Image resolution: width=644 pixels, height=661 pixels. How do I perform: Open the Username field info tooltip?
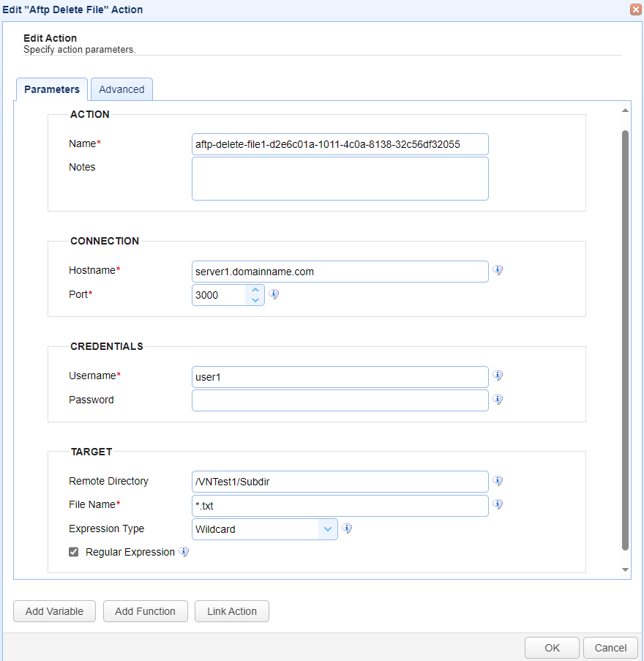tap(498, 375)
